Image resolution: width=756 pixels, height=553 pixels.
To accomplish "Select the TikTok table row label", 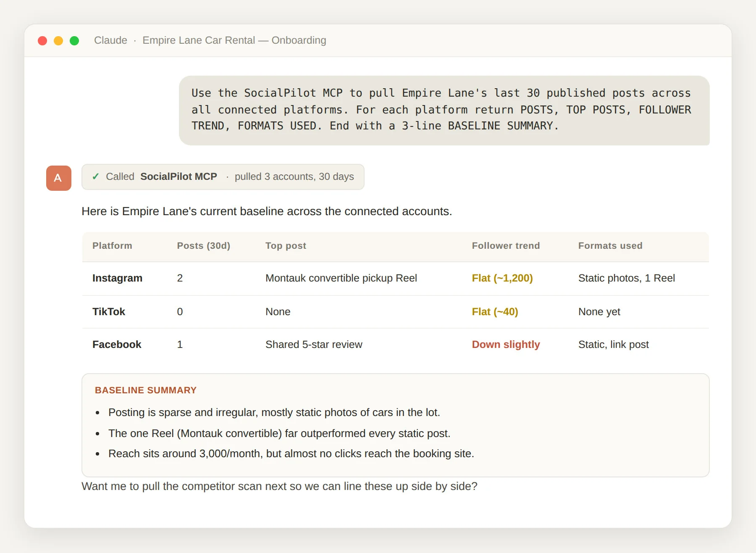I will [109, 312].
